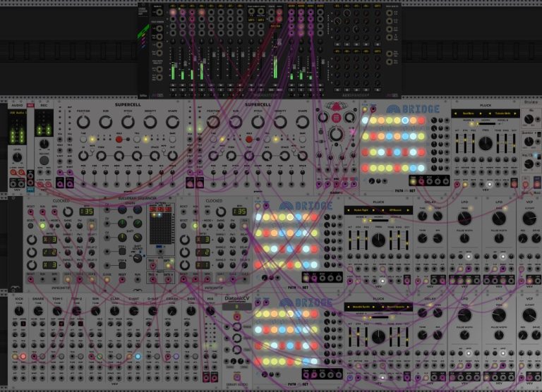Screen dimensions: 542x392
Task: Click upper STEP button on Euclidean Sequencer
Action: [122, 251]
